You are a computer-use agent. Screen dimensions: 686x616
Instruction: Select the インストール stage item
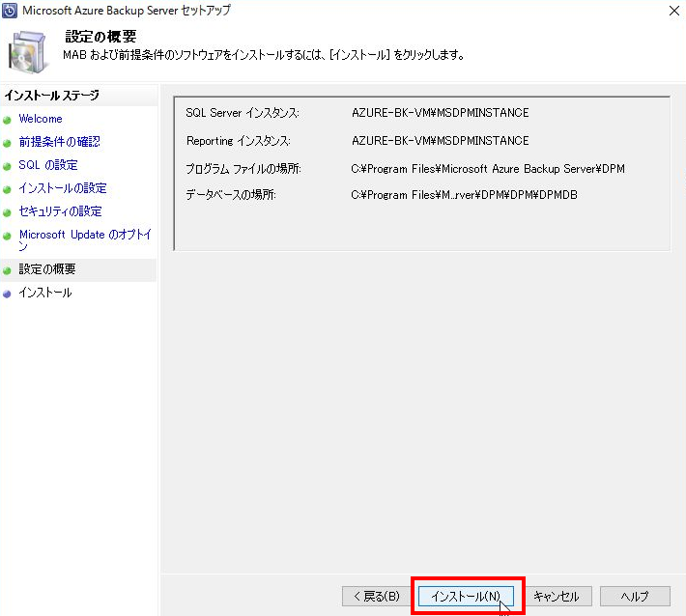tap(45, 293)
